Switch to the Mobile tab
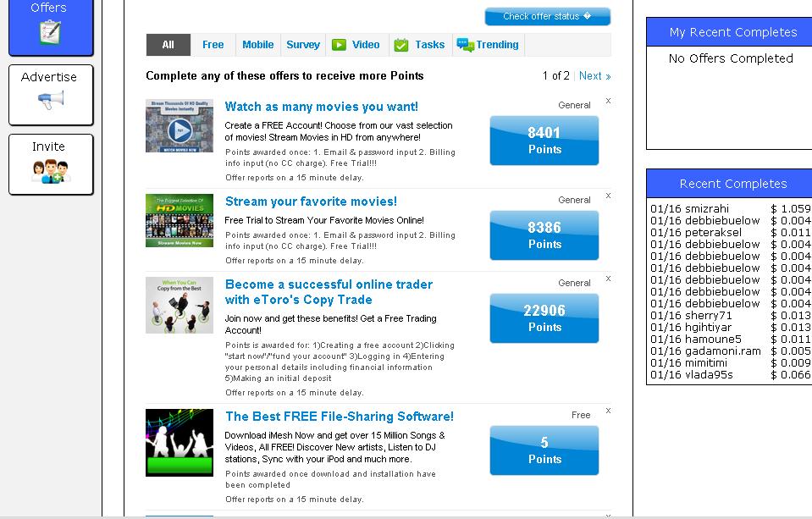 click(x=258, y=45)
